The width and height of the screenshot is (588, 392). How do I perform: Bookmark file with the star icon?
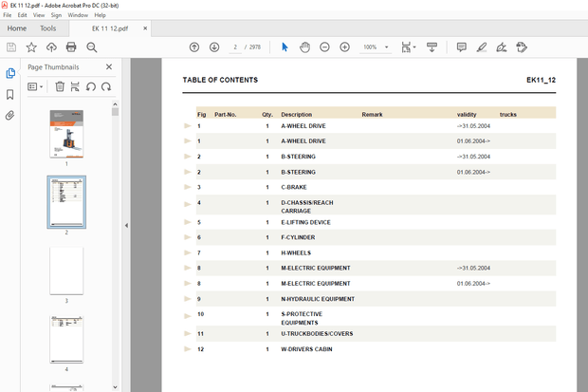point(31,47)
